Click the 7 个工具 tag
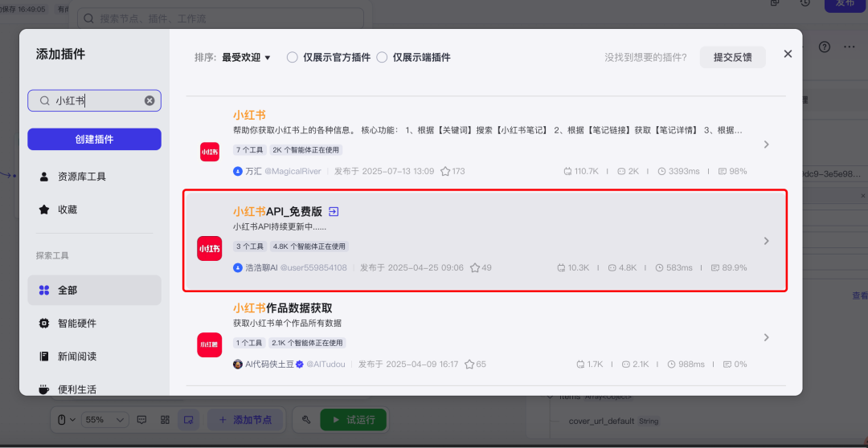868x448 pixels. coord(250,150)
